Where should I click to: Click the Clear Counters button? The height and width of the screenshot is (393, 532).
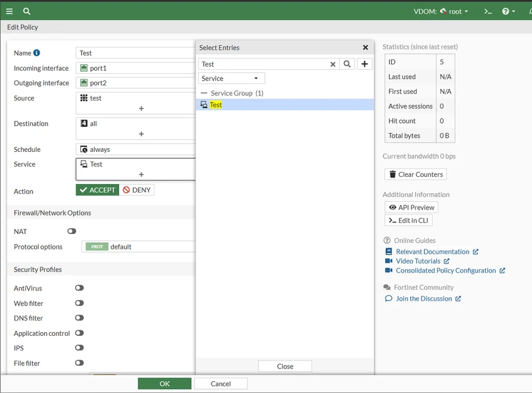[415, 174]
